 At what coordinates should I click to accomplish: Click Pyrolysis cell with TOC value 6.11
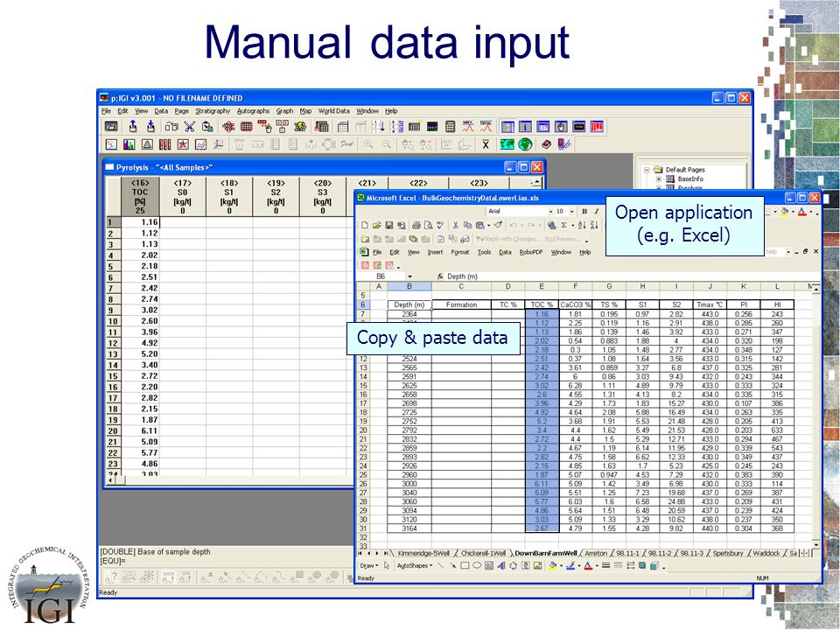click(140, 430)
